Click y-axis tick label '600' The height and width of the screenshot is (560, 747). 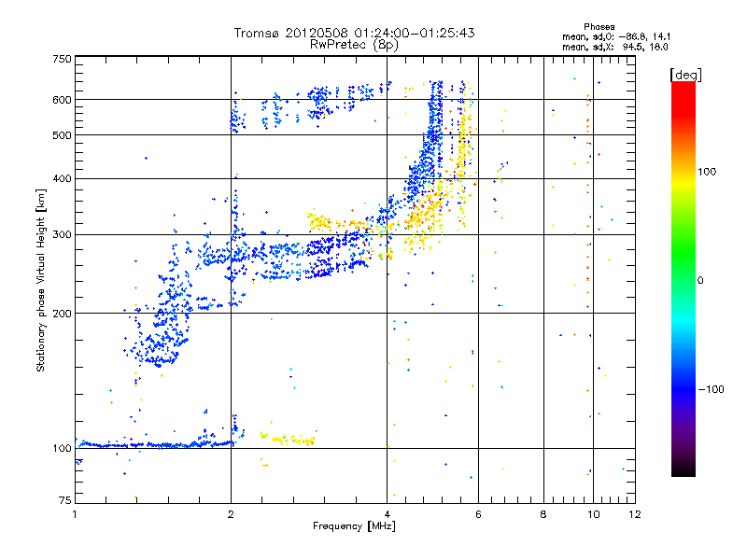tap(62, 100)
